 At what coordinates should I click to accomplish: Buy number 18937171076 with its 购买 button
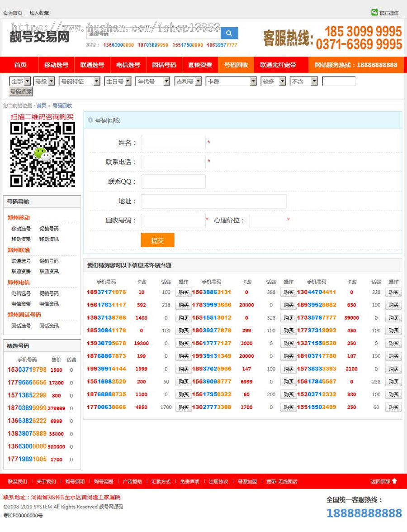click(183, 292)
